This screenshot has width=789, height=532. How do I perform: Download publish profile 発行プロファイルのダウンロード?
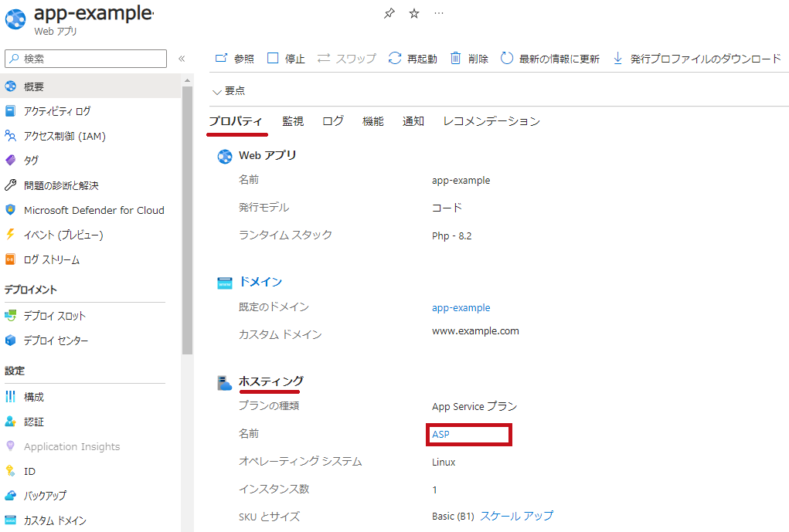click(697, 59)
